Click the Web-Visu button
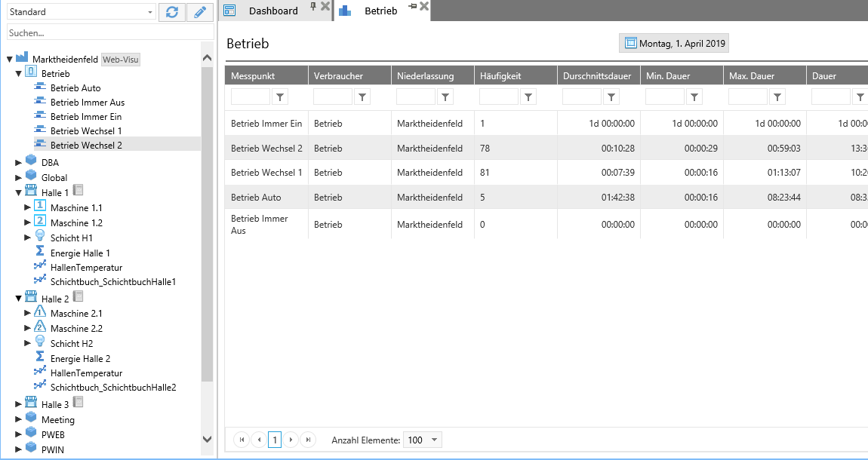The height and width of the screenshot is (460, 868). pyautogui.click(x=121, y=60)
